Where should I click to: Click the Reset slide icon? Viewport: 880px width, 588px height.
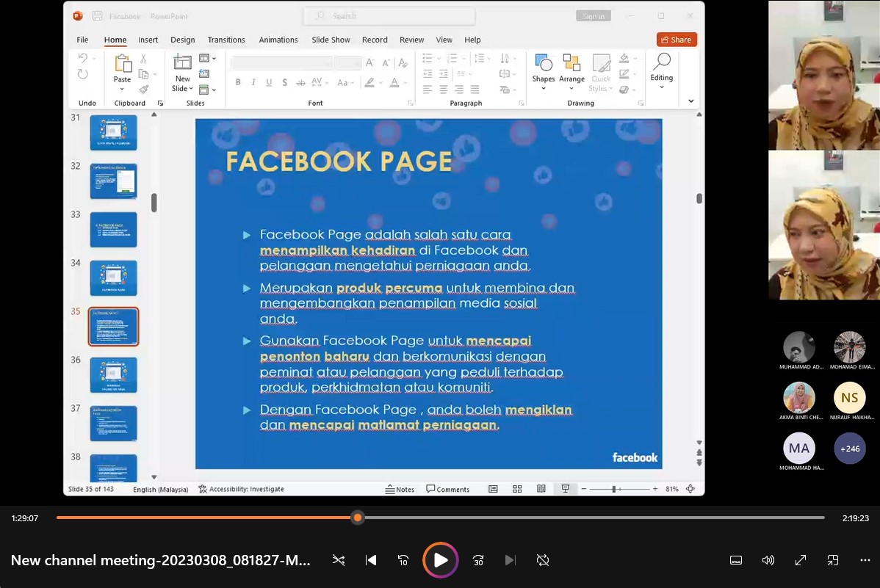pyautogui.click(x=204, y=73)
